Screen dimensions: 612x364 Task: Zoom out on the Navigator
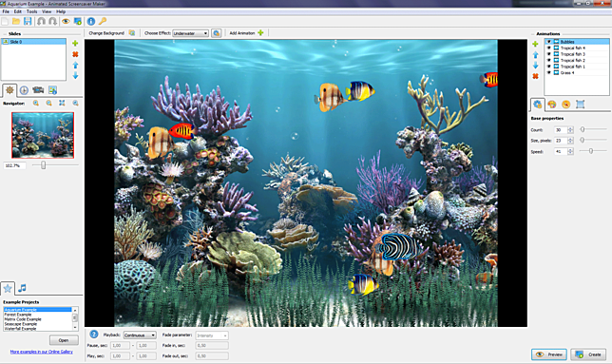click(x=48, y=103)
